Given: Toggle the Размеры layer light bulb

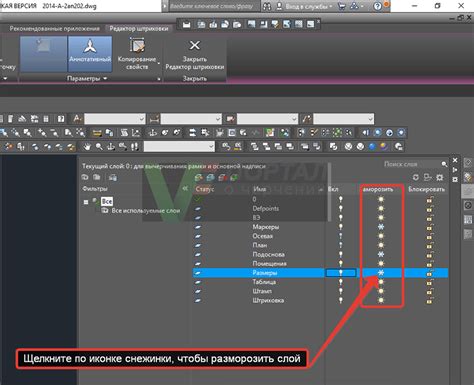Looking at the screenshot, I should point(341,273).
